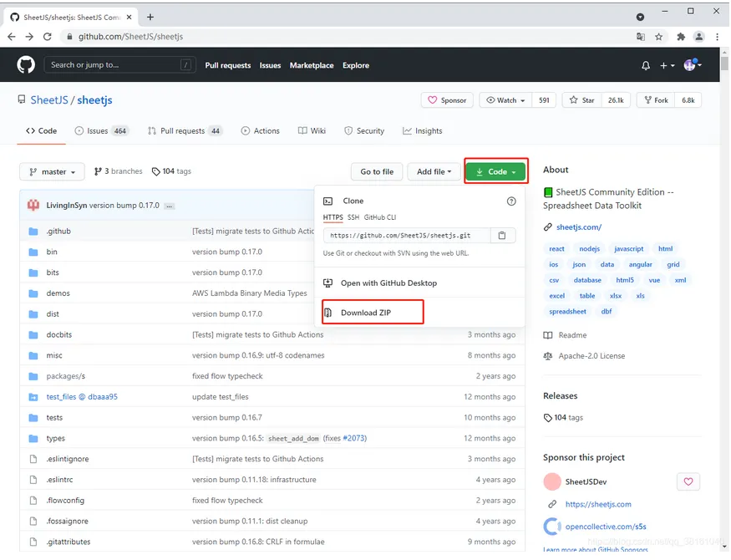Click SheetJS owner link in title
The width and height of the screenshot is (731, 560).
(x=49, y=100)
